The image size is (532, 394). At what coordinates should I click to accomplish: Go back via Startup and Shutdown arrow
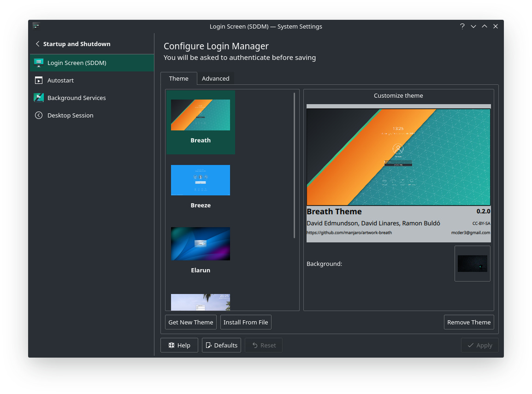tap(38, 44)
